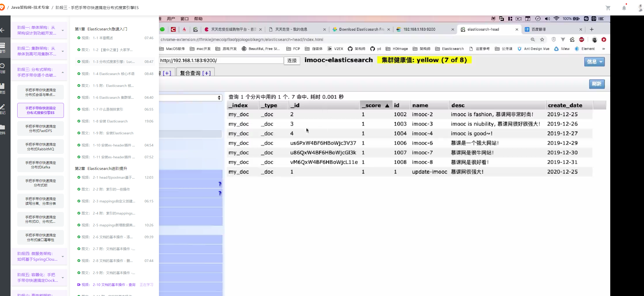Show more bookmarks chevron
Viewport: 644px width, 296px height.
coord(604,49)
